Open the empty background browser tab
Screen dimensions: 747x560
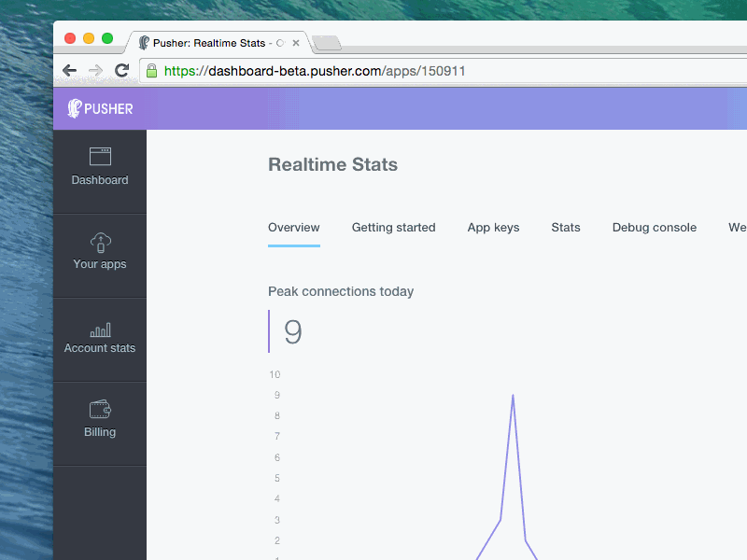point(326,42)
